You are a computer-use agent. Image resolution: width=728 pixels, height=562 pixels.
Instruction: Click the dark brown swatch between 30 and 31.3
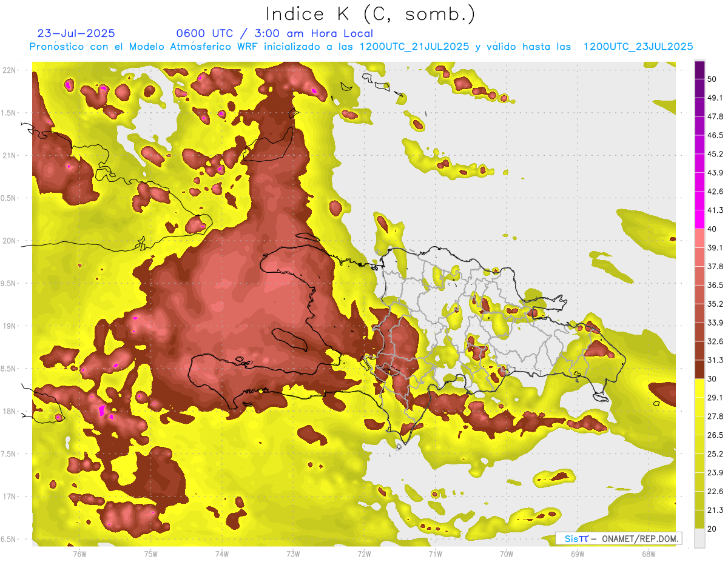coord(700,369)
